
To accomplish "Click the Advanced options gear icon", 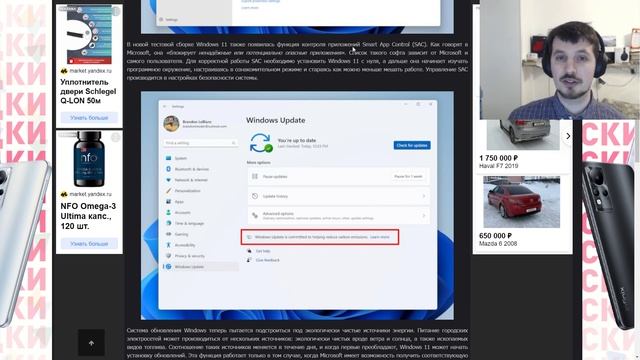I will (255, 216).
